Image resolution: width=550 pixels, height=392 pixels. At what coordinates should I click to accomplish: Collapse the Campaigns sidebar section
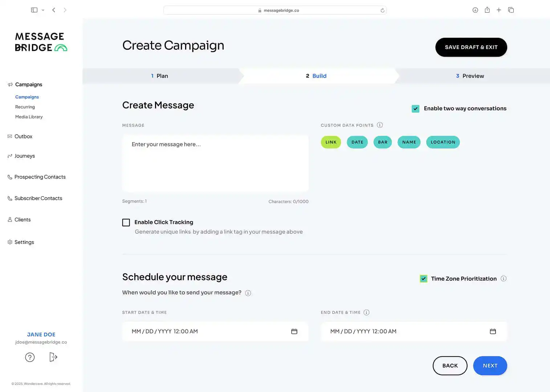(28, 85)
